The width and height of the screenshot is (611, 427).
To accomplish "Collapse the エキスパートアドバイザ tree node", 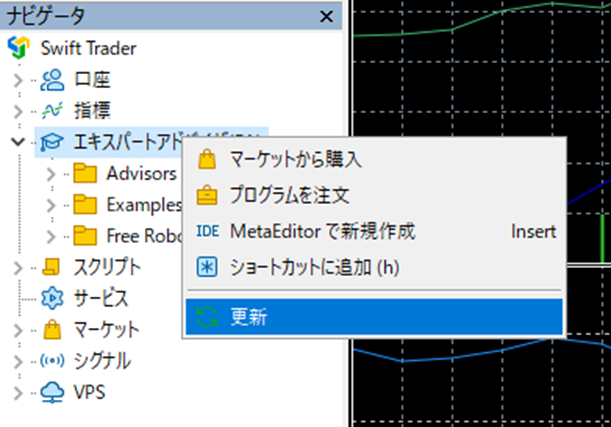I will pyautogui.click(x=17, y=142).
